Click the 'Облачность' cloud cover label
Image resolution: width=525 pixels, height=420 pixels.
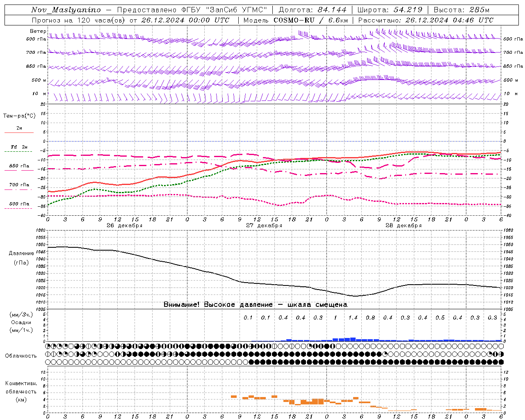point(21,356)
